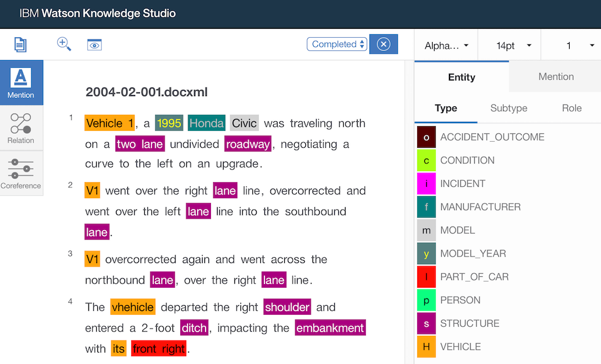This screenshot has height=364, width=601.
Task: Click the X button beside the Completed dropdown
Action: pyautogui.click(x=383, y=44)
